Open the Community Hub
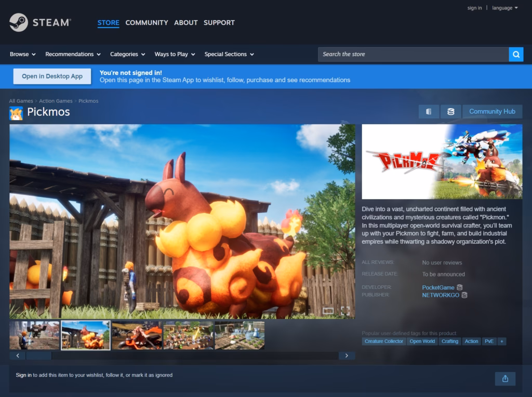This screenshot has height=397, width=532. tap(492, 112)
